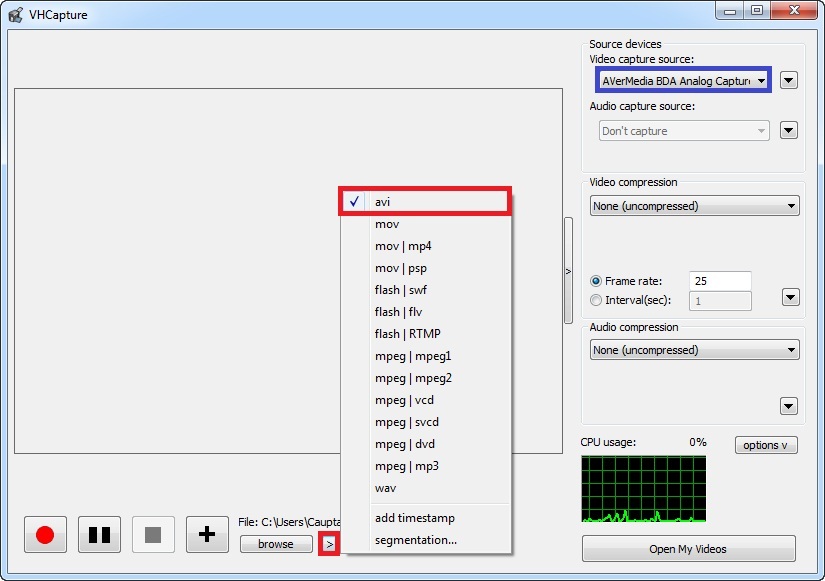The width and height of the screenshot is (825, 581).
Task: Open audio capture source settings arrow button
Action: click(788, 131)
